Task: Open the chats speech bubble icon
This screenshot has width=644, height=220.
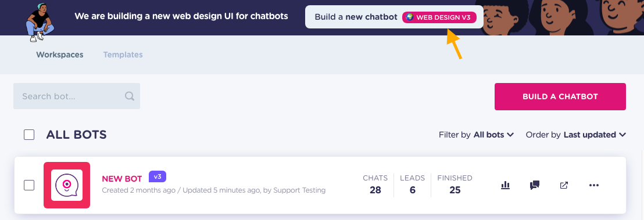Action: [x=534, y=185]
